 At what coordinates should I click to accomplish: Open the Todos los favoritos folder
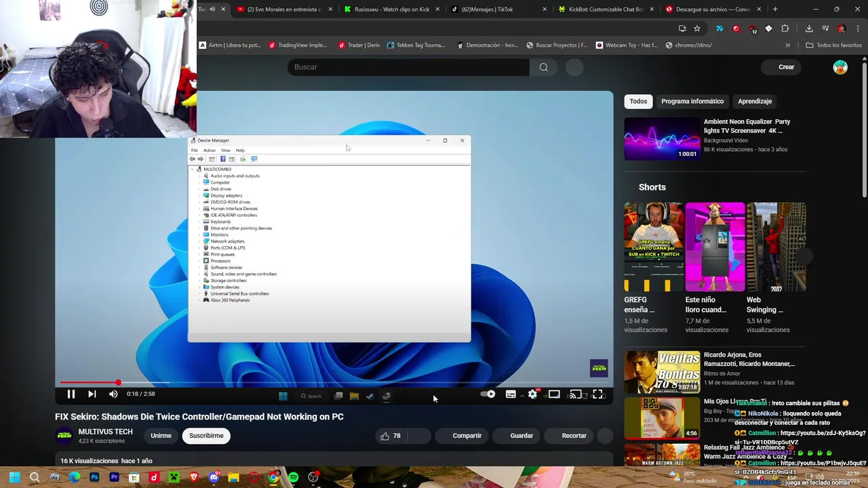[833, 45]
